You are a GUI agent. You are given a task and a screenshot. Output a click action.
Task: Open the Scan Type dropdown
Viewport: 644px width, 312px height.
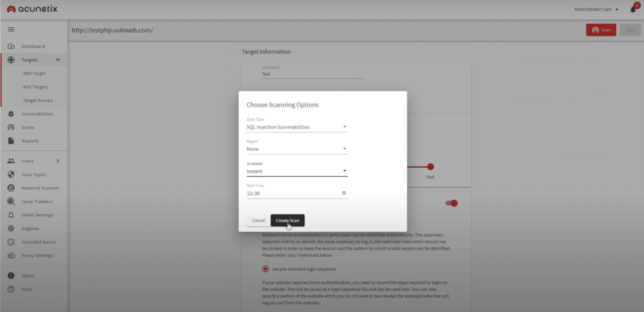point(344,126)
